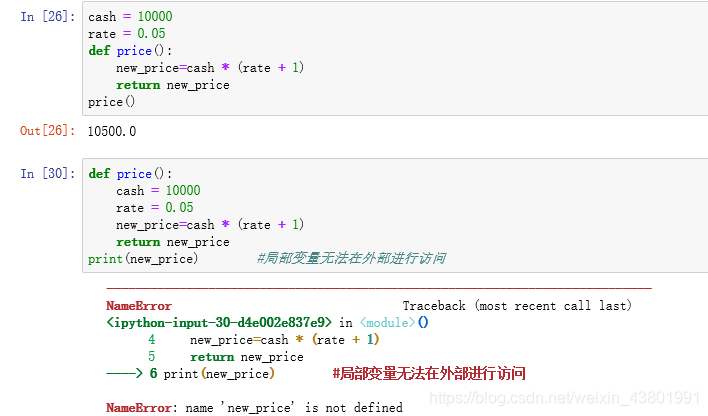Click the ipython-input-30-d4e002e837e9 file reference
708x416 pixels.
[x=219, y=323]
